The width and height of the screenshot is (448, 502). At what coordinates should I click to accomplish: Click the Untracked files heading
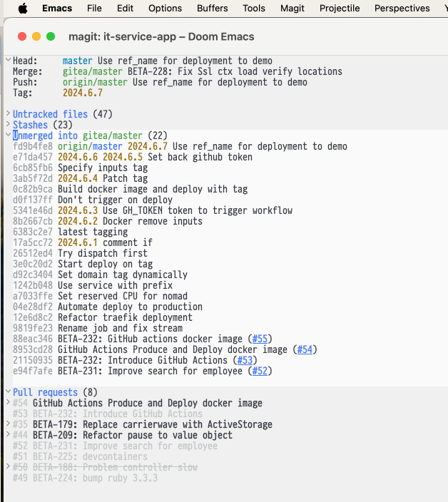[x=50, y=114]
